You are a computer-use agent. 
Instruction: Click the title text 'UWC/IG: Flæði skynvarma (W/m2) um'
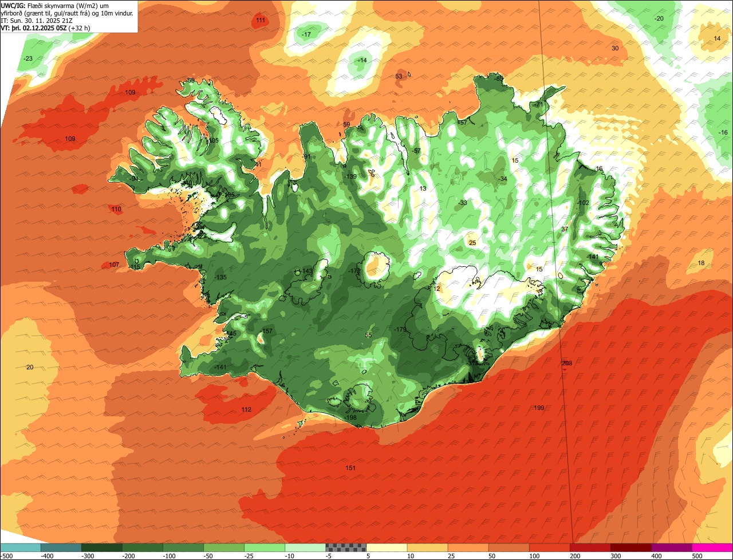tap(56, 5)
